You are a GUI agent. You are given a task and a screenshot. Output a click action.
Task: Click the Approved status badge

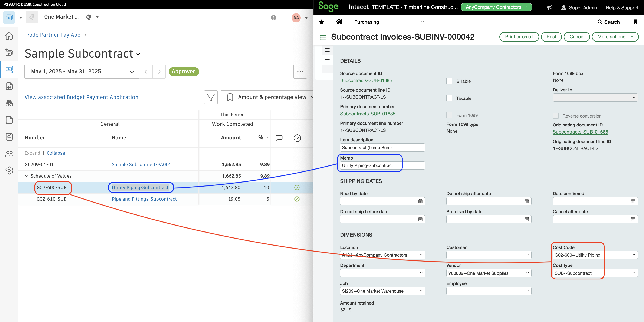pos(184,72)
